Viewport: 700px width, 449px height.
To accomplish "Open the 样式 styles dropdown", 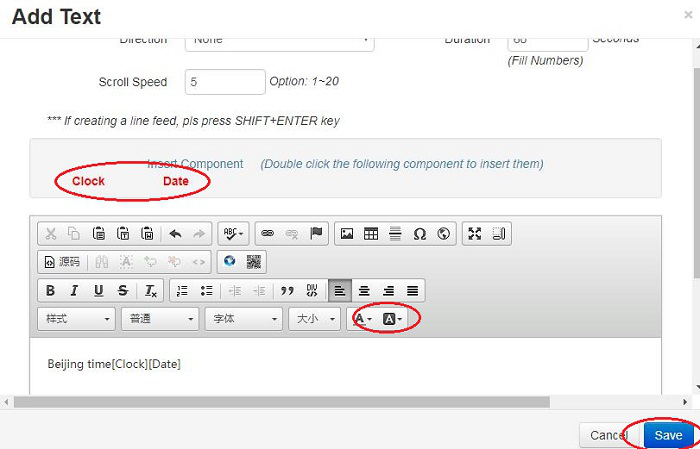I will 77,319.
